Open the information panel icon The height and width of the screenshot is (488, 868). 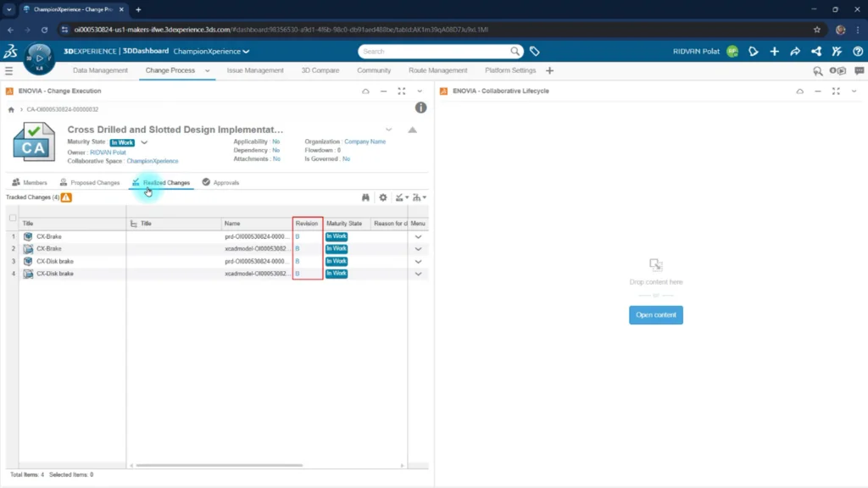tap(420, 108)
